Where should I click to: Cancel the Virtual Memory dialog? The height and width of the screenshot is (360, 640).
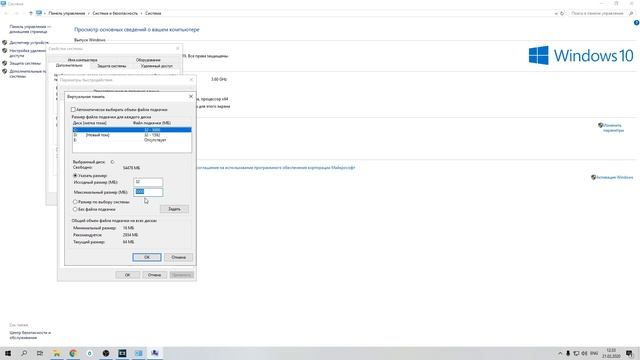(x=178, y=257)
